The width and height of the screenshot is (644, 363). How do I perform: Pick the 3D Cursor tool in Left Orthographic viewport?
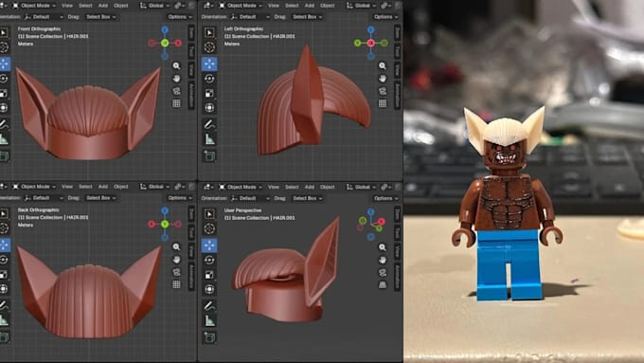tap(209, 47)
